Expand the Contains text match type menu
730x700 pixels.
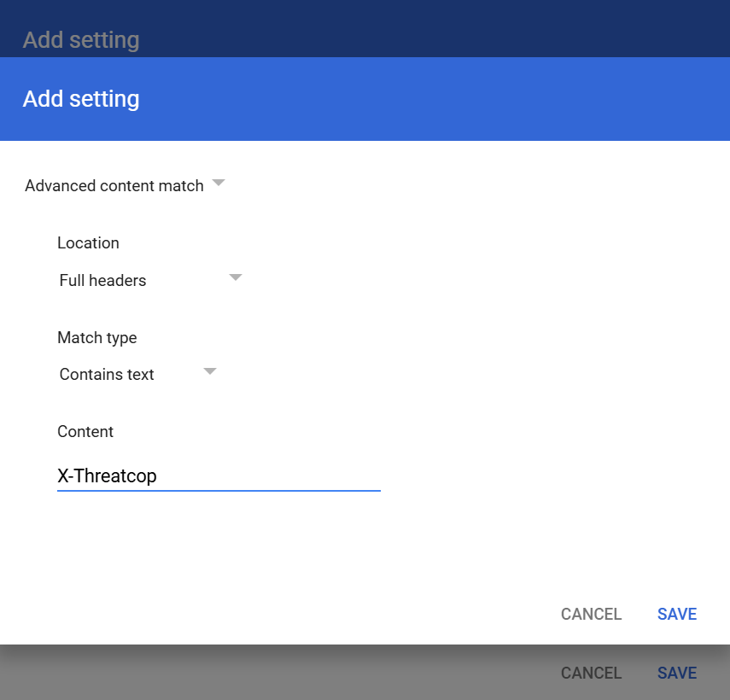(x=137, y=374)
